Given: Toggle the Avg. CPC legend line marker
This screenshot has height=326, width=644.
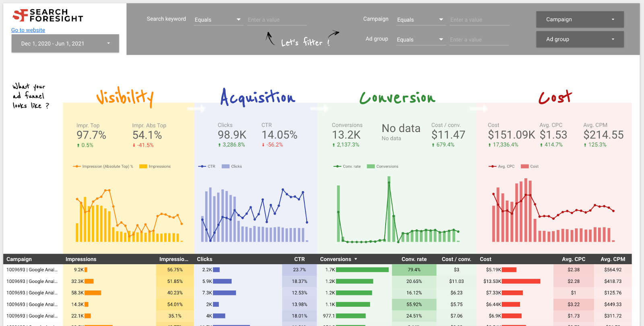Looking at the screenshot, I should coord(492,166).
